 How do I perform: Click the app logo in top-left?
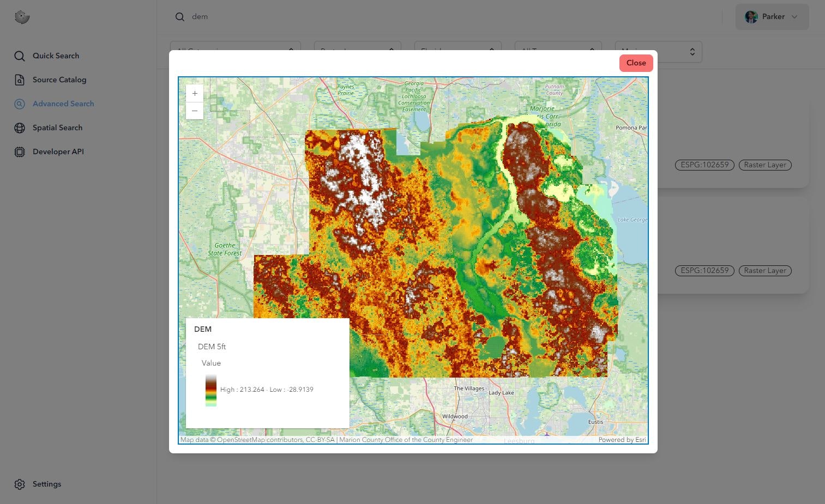point(22,17)
